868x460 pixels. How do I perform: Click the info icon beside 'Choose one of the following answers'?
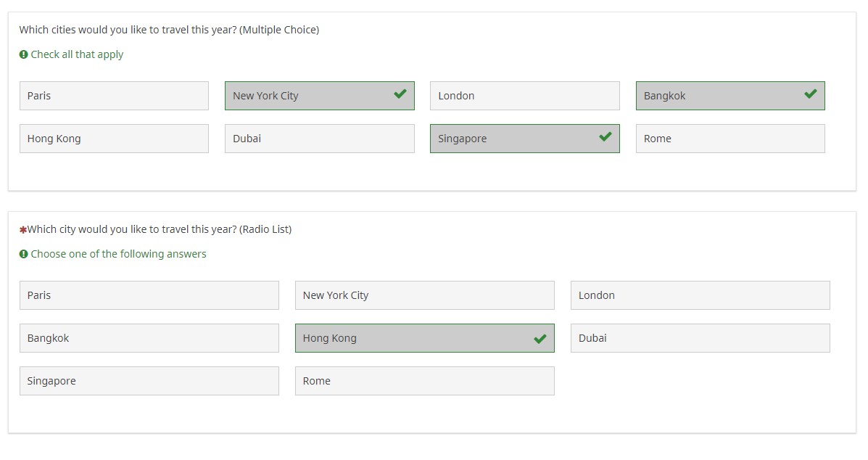(x=22, y=253)
